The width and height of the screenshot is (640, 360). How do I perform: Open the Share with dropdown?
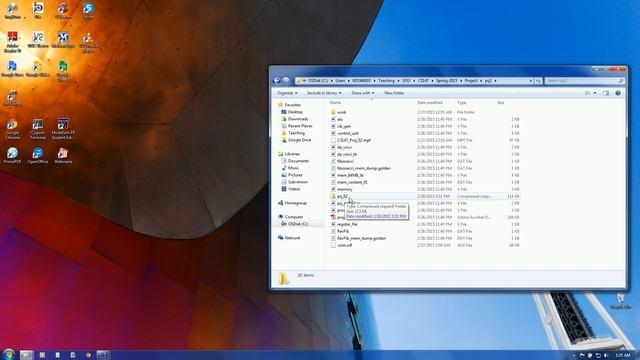(362, 93)
